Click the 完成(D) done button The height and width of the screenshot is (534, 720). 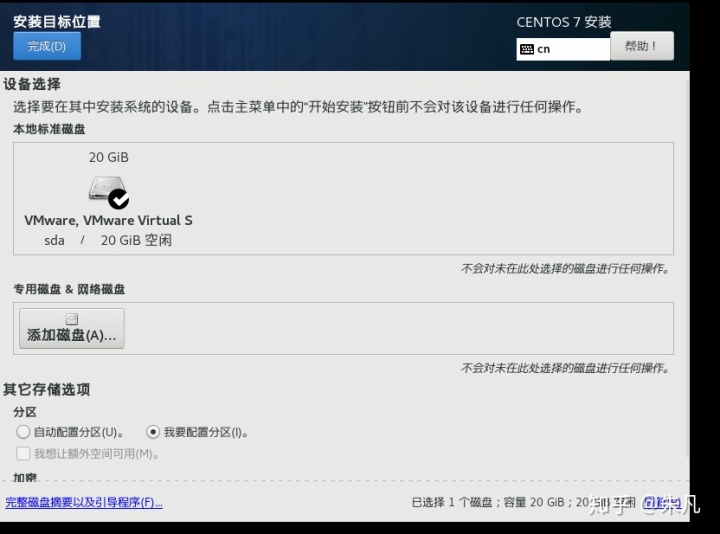click(x=47, y=46)
